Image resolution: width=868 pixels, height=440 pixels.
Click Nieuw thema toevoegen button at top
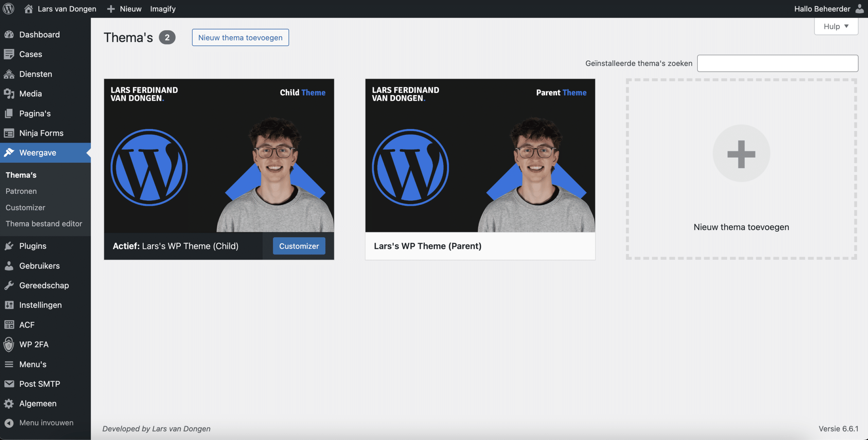(x=241, y=37)
